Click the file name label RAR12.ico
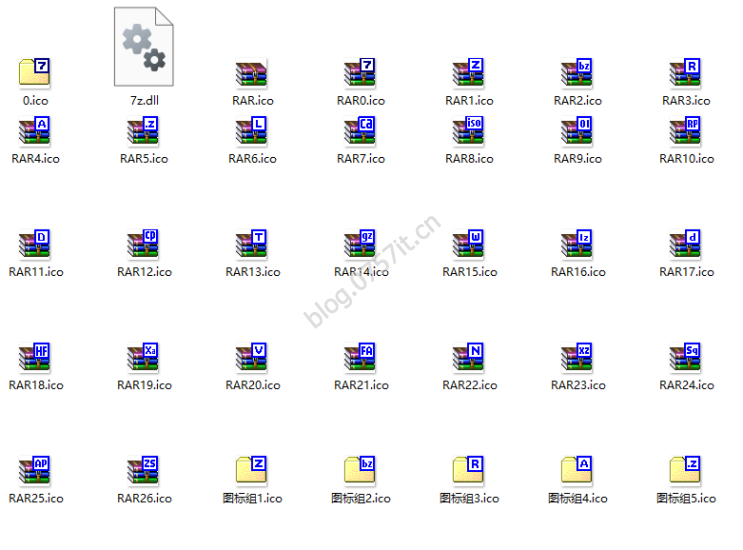This screenshot has height=550, width=743. coord(145,272)
